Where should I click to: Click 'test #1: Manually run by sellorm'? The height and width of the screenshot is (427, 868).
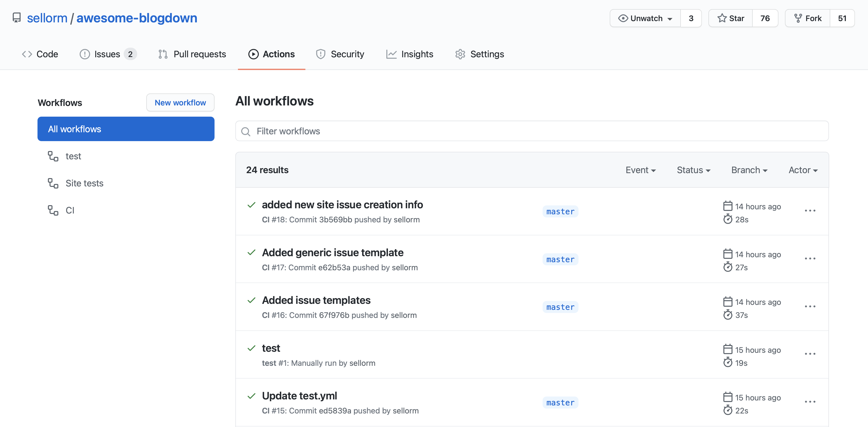319,363
